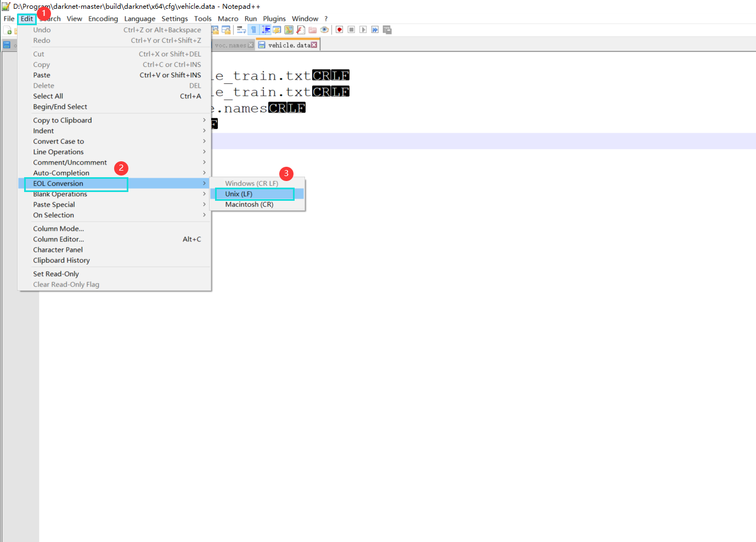Image resolution: width=756 pixels, height=542 pixels.
Task: Enable document monitoring with eye icon
Action: pos(324,30)
